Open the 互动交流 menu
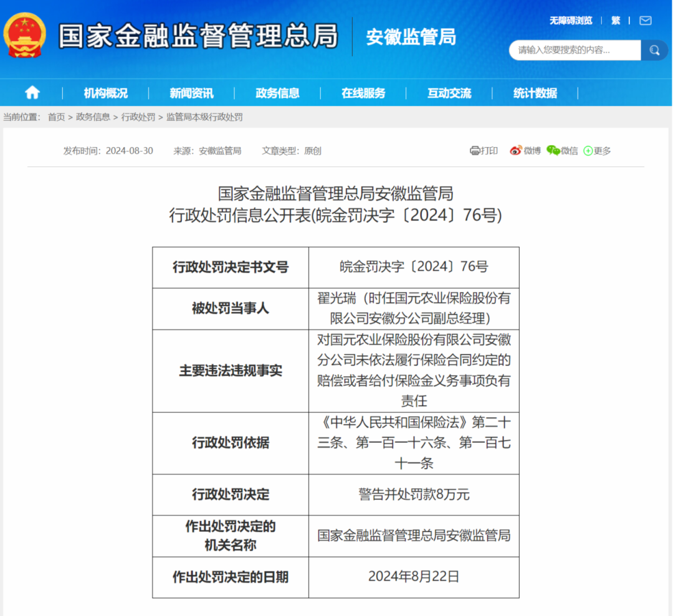Viewport: 673px width, 616px height. pos(449,93)
